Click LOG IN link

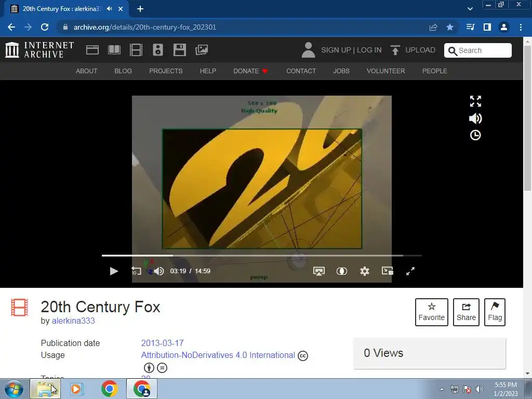[x=369, y=50]
